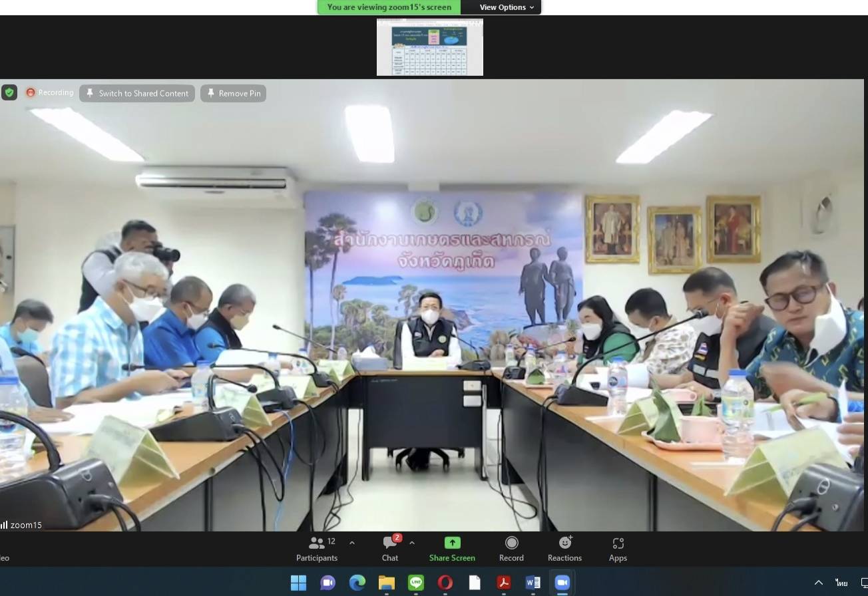This screenshot has height=596, width=868.
Task: Click the Switch to Shared Content button
Action: (137, 93)
